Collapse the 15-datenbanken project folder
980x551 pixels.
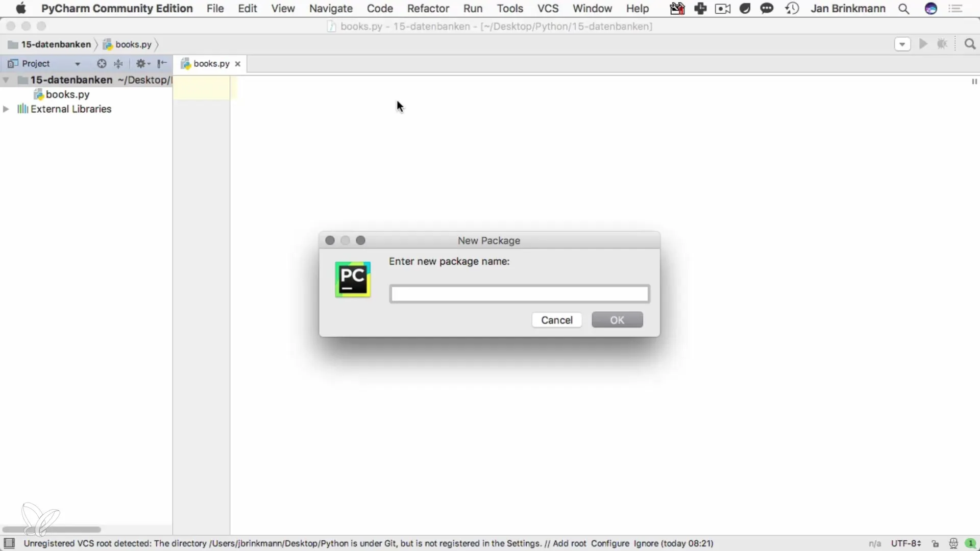pyautogui.click(x=6, y=80)
